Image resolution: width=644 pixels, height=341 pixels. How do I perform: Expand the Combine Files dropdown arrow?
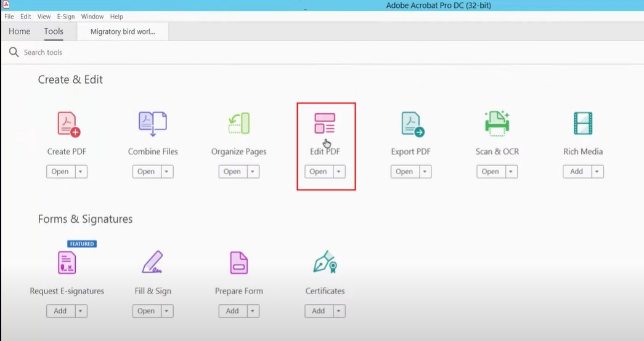tap(167, 172)
